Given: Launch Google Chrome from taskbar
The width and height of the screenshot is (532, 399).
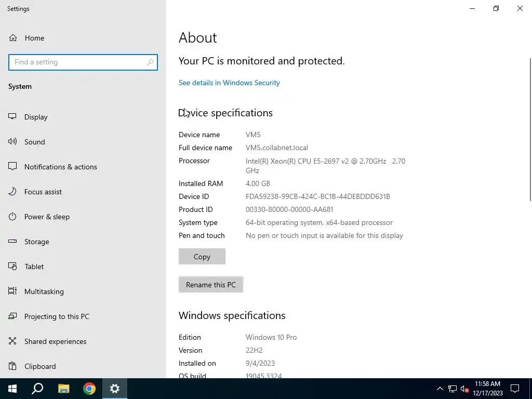Looking at the screenshot, I should pyautogui.click(x=89, y=389).
